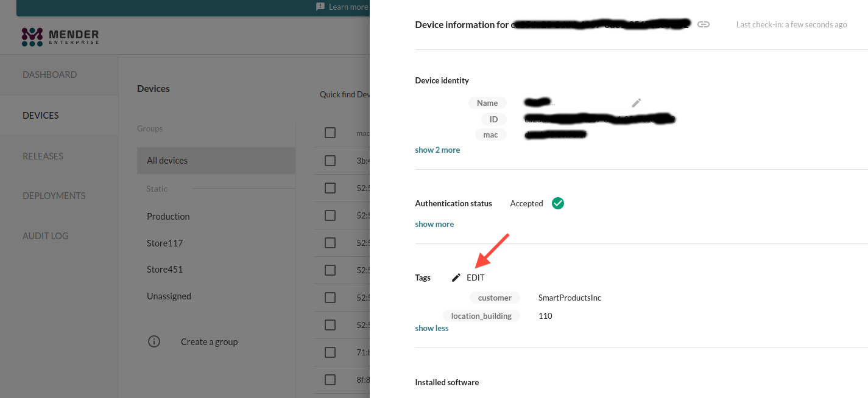868x398 pixels.
Task: Click Create a group
Action: pos(209,342)
